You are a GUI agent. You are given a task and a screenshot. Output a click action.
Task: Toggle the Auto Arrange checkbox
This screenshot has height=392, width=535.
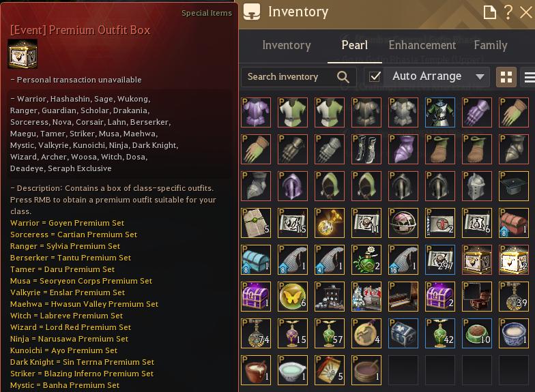(x=375, y=76)
